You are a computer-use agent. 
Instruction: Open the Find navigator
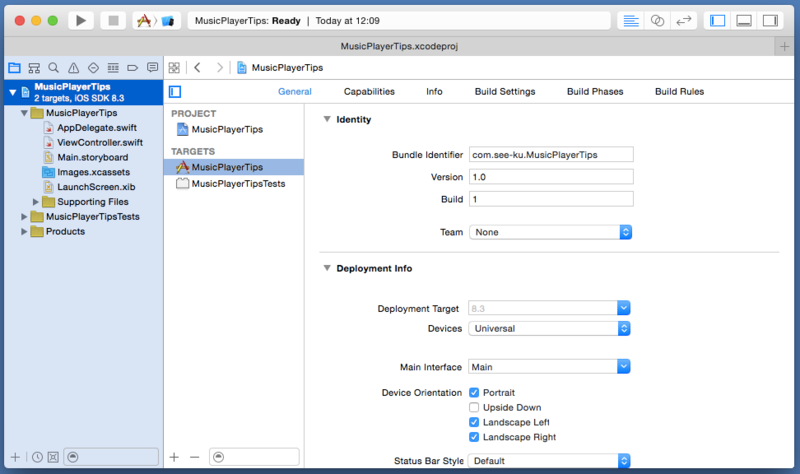pyautogui.click(x=54, y=67)
